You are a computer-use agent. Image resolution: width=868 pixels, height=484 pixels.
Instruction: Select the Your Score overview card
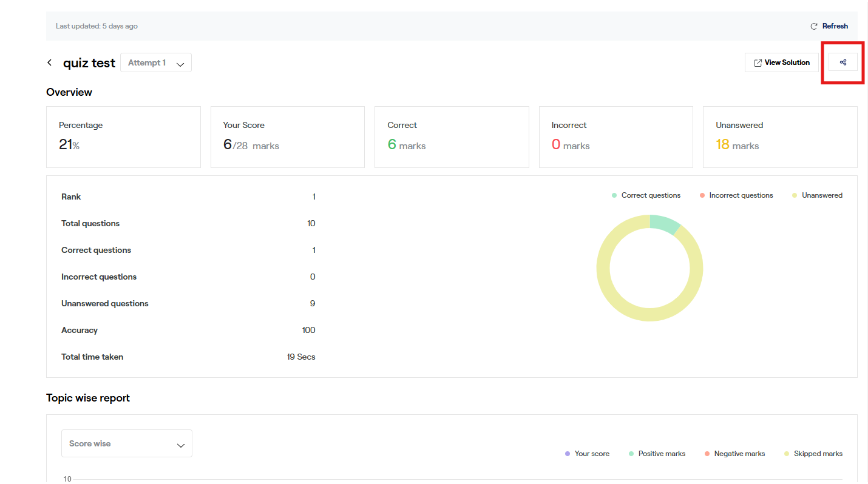coord(287,137)
